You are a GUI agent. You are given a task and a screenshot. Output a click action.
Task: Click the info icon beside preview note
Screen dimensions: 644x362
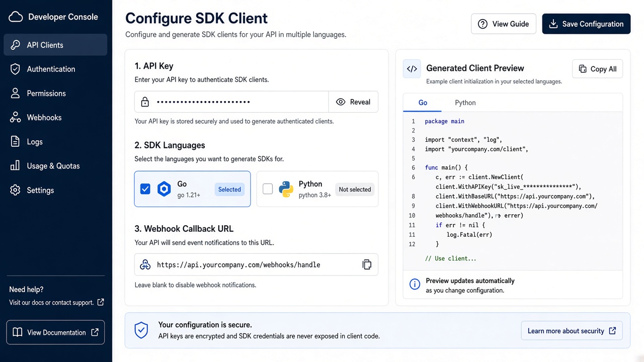[x=415, y=285]
